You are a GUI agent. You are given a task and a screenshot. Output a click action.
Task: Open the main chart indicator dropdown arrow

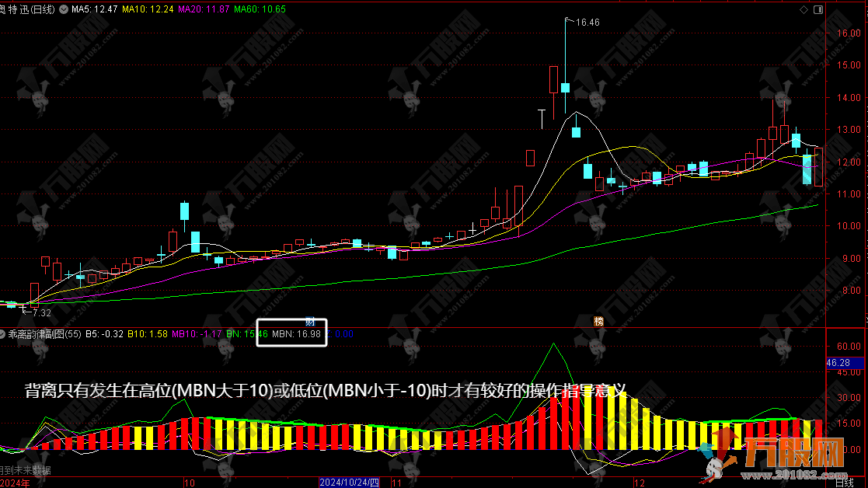tap(64, 9)
